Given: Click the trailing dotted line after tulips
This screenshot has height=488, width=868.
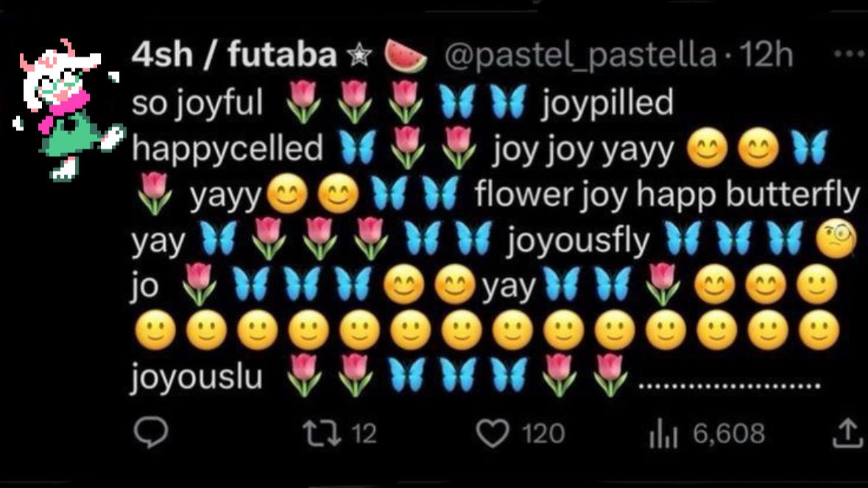Looking at the screenshot, I should [x=730, y=386].
